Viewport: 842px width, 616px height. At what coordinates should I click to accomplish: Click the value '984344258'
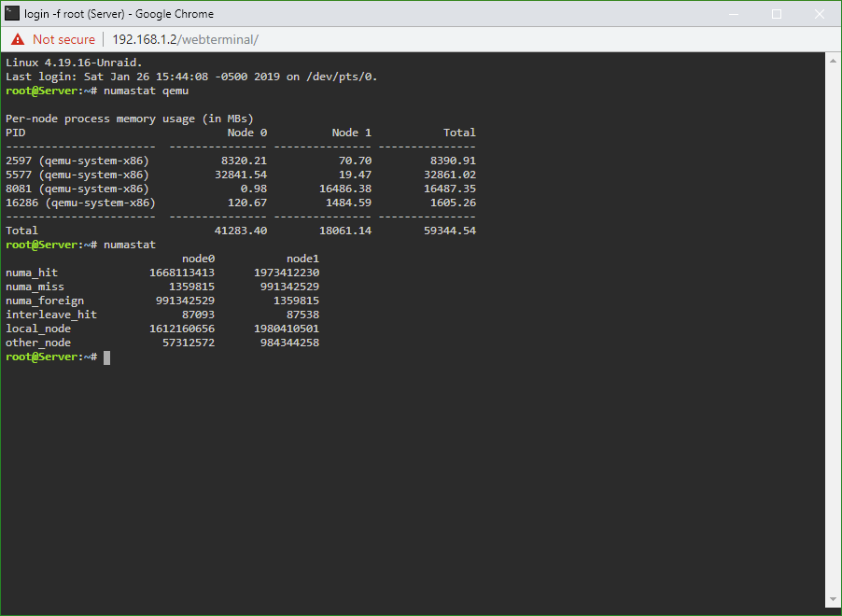click(290, 343)
